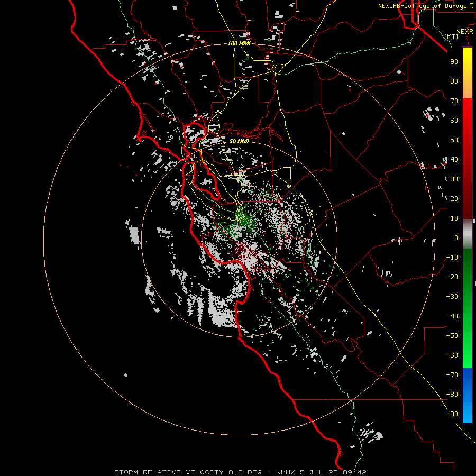
Task: Click the 10 value on velocity scale
Action: (x=454, y=218)
